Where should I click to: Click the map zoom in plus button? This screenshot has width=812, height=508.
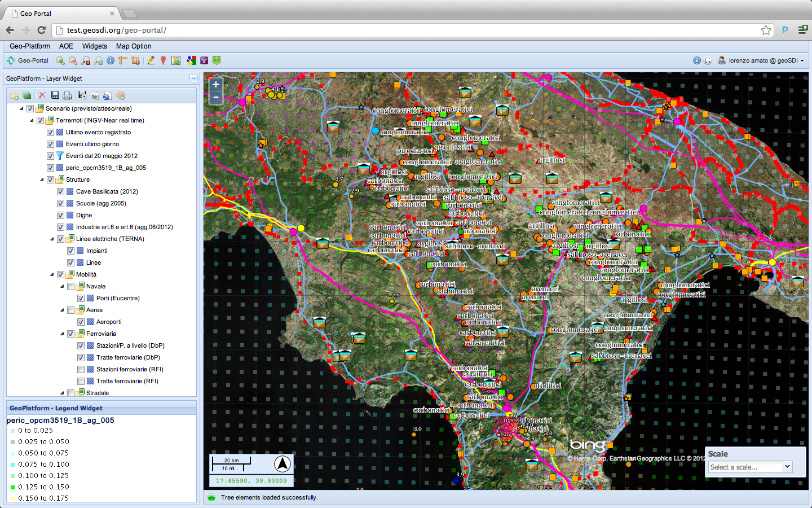[215, 85]
